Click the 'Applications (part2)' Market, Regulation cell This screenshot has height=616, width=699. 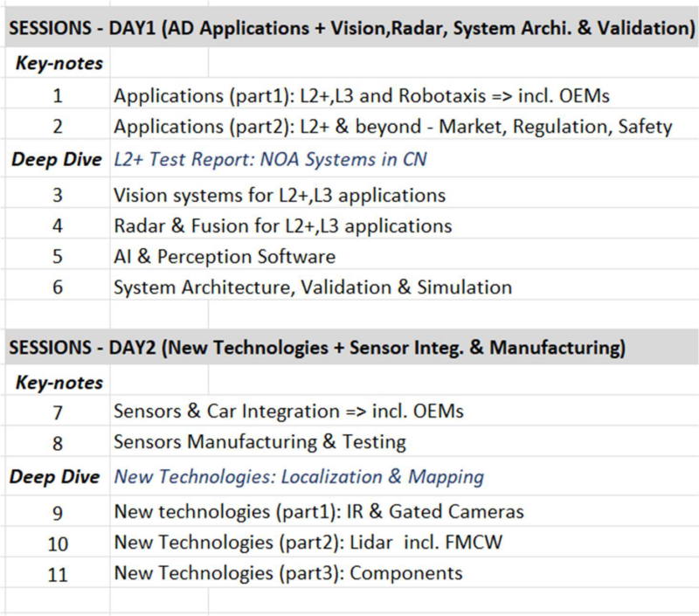[x=392, y=127]
